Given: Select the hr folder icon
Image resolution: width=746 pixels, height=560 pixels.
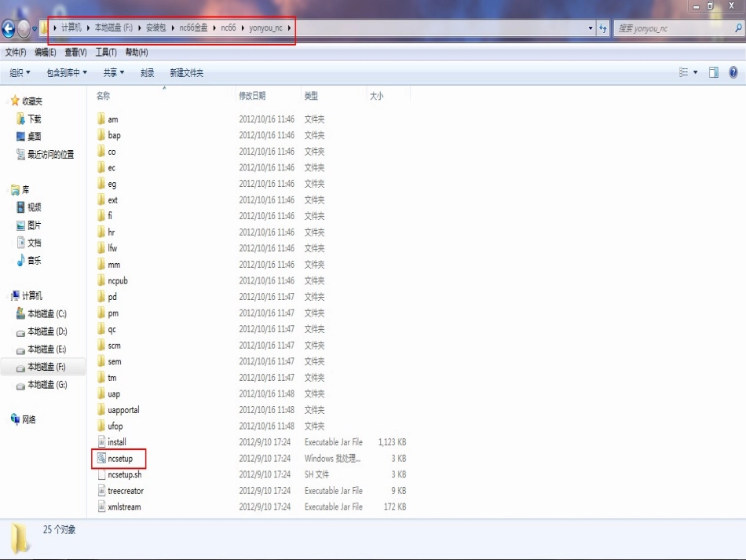Looking at the screenshot, I should pos(101,232).
